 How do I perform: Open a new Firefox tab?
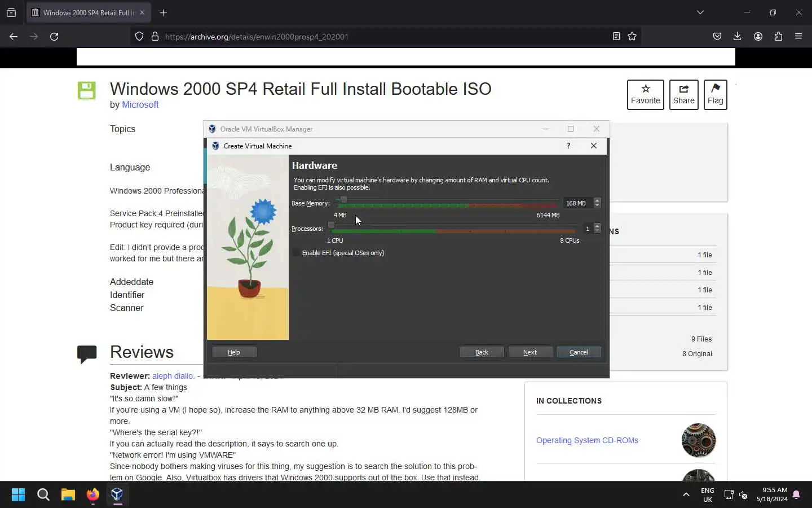coord(164,12)
